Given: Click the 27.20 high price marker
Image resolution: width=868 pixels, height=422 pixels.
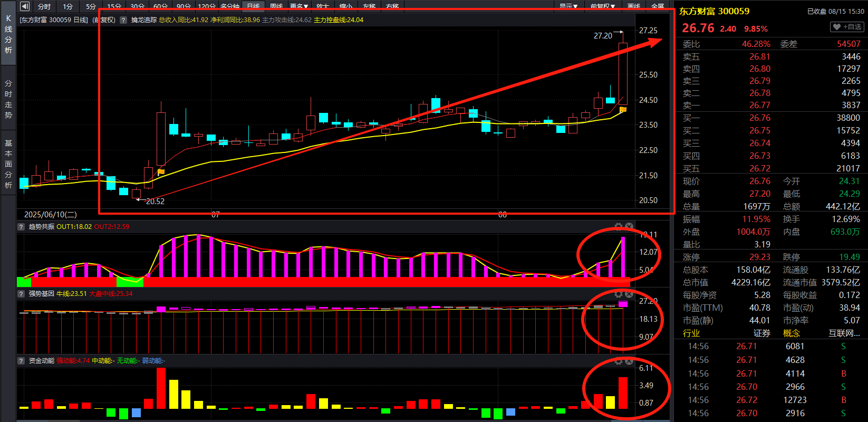Looking at the screenshot, I should (603, 36).
